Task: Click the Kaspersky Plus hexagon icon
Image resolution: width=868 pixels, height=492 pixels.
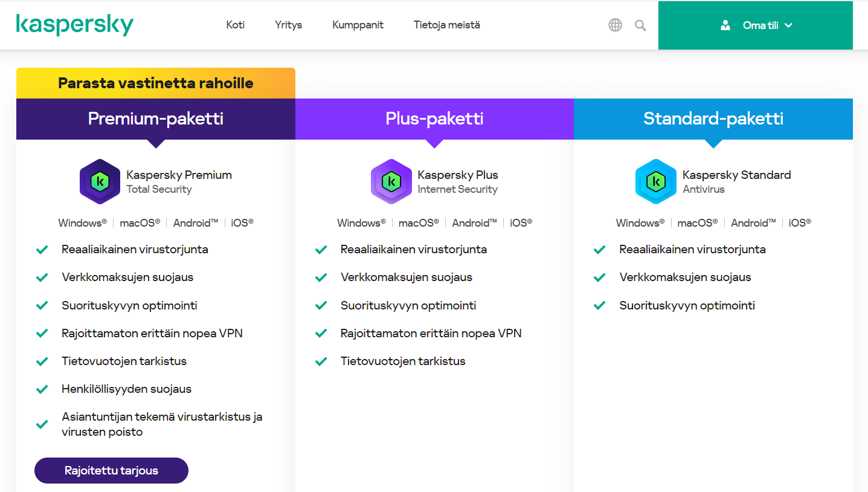Action: 391,181
